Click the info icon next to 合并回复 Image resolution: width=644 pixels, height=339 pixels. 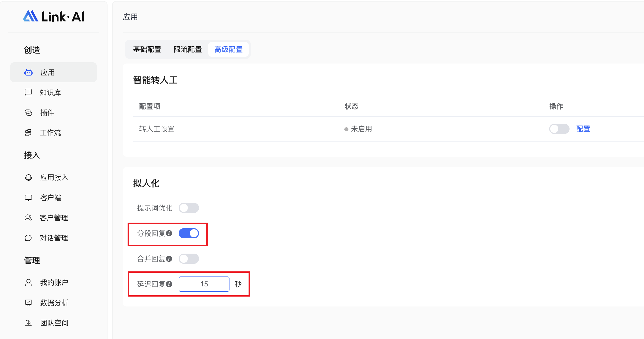point(169,259)
